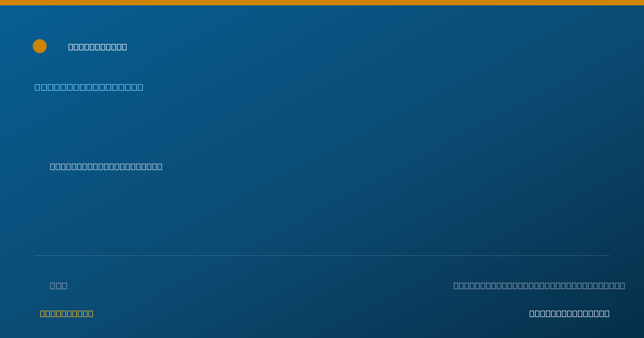Viewport: 644px width, 338px height.
Task: Click the thin horizontal divider line
Action: pos(322,255)
